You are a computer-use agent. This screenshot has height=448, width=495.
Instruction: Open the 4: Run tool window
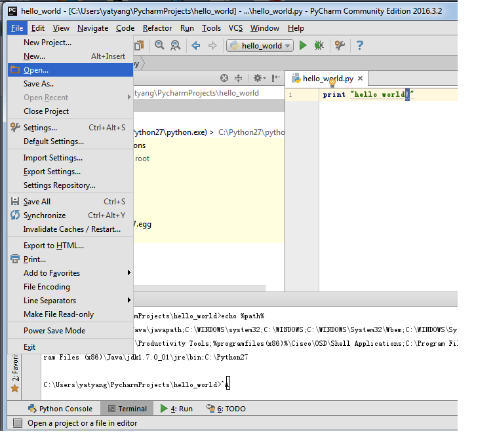176,408
